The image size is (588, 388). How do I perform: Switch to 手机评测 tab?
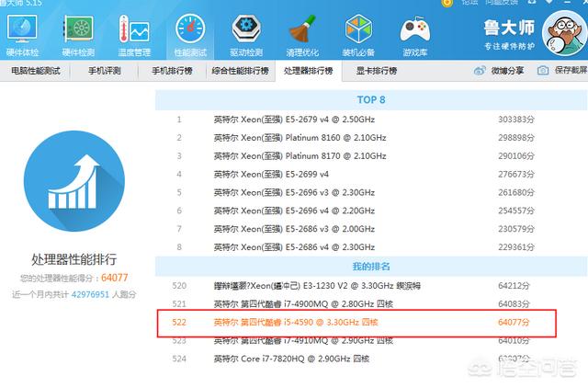105,71
